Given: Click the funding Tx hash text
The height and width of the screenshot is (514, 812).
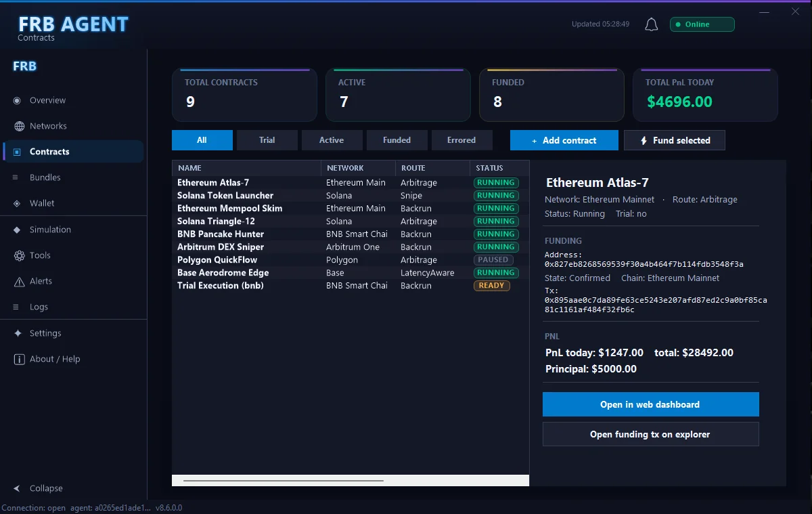Looking at the screenshot, I should point(656,305).
